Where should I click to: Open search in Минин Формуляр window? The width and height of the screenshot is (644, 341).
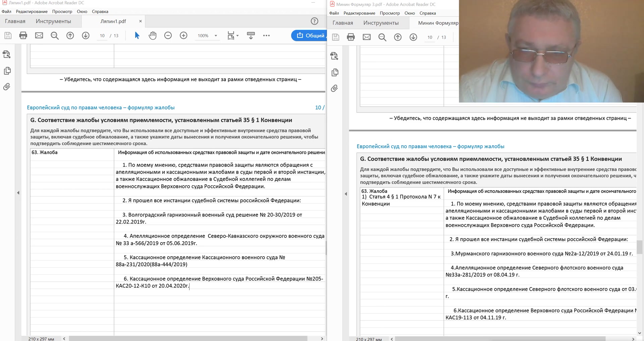pos(382,37)
